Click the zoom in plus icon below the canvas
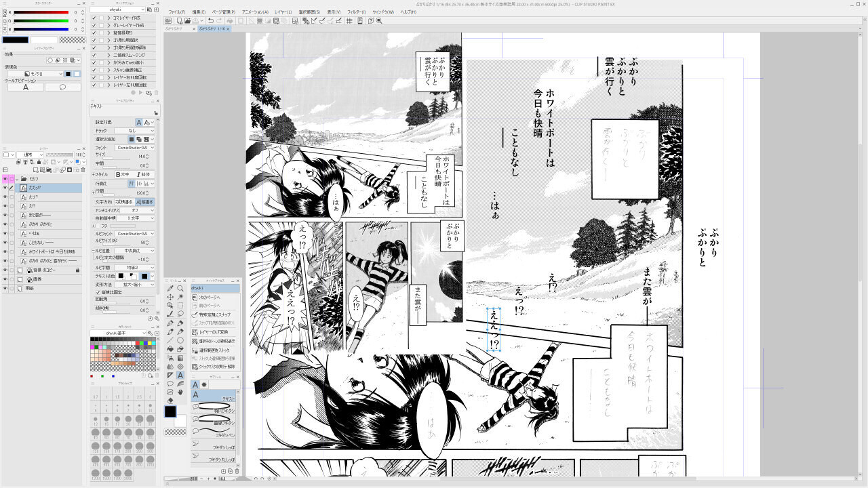868x488 pixels. coord(208,479)
